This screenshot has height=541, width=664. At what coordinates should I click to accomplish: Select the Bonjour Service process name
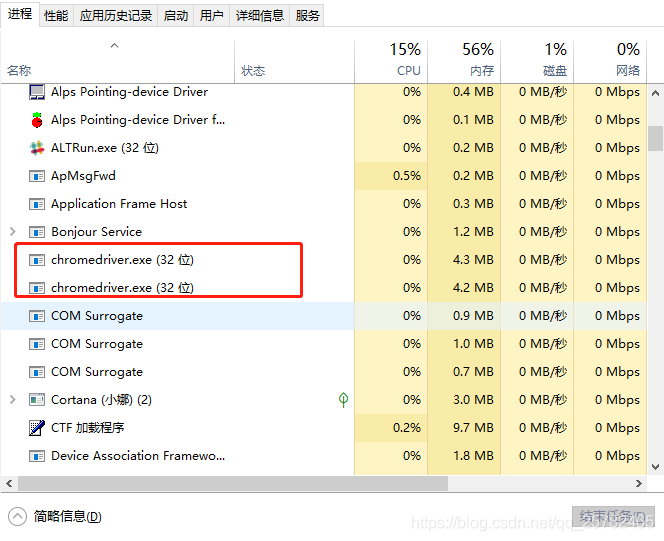97,232
